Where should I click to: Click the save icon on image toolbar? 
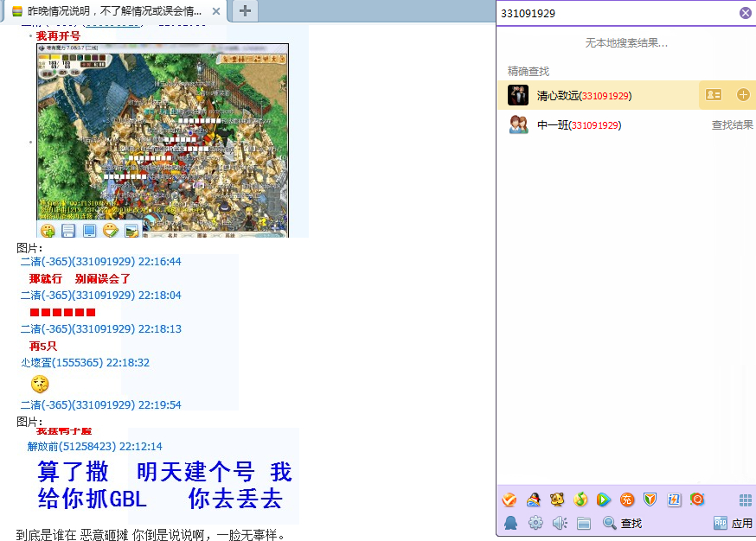(68, 231)
